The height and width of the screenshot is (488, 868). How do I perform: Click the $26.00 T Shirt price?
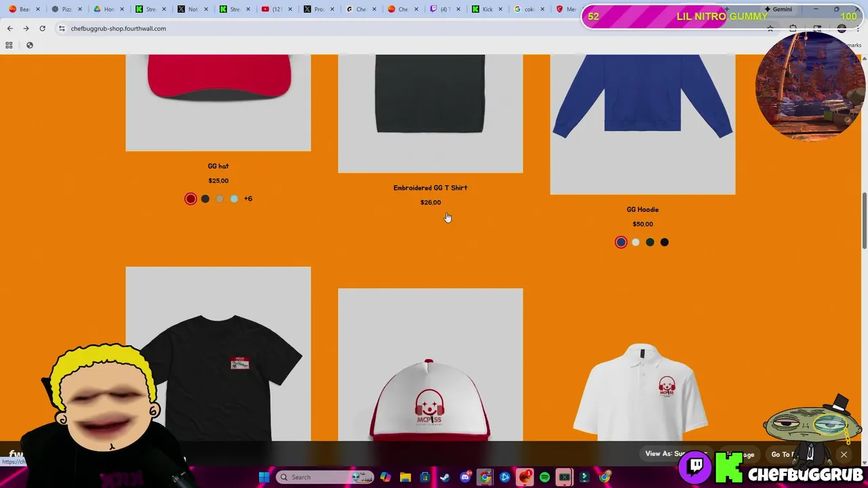click(x=431, y=203)
